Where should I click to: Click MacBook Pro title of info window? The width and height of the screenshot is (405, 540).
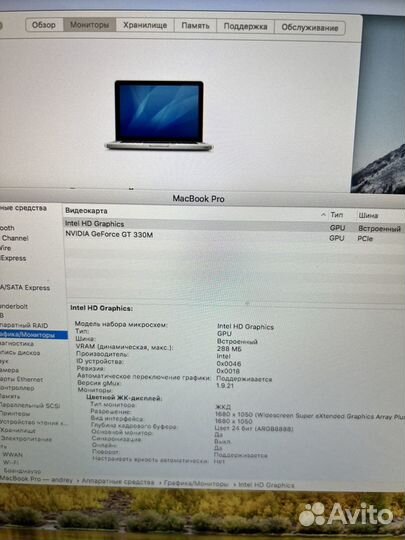(198, 199)
